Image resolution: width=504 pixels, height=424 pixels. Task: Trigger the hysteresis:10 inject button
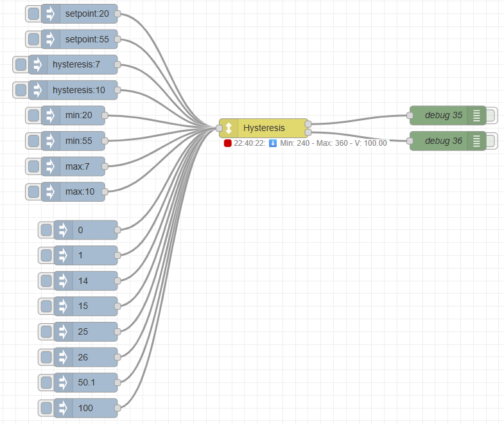pos(21,90)
